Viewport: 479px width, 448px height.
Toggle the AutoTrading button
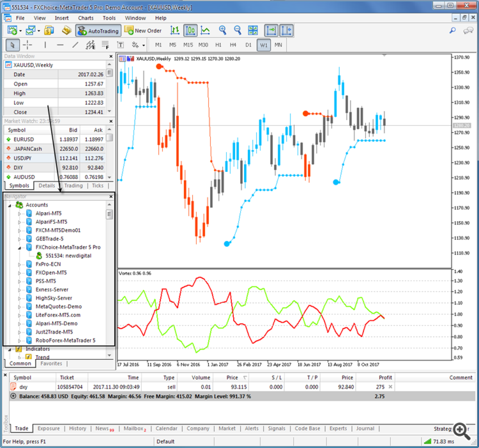tap(98, 31)
